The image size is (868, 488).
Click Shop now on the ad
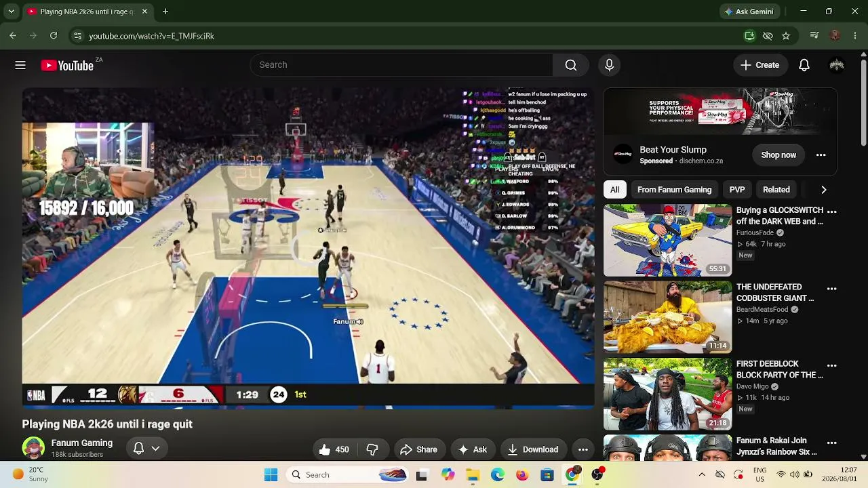pyautogui.click(x=778, y=155)
